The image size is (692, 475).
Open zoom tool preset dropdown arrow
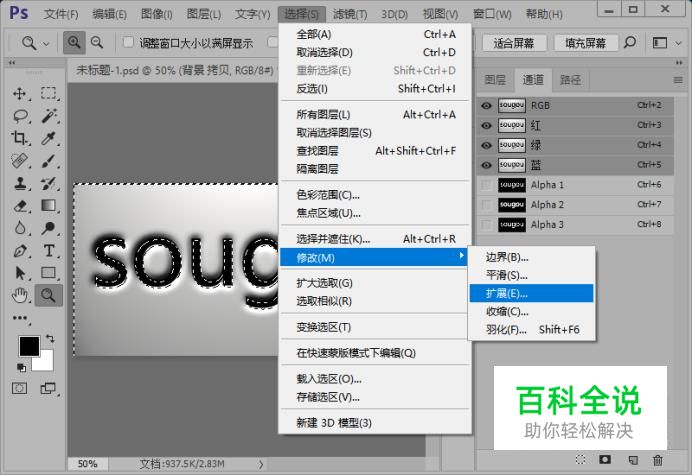(x=46, y=43)
